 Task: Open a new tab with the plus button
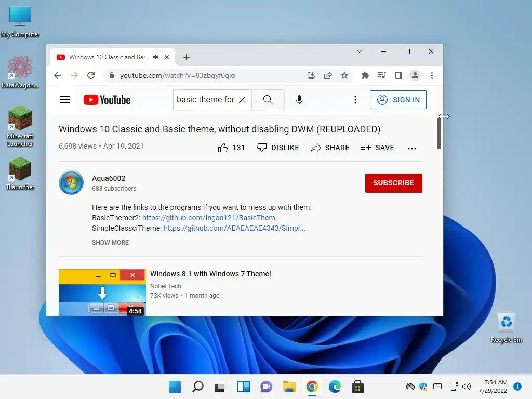(187, 57)
